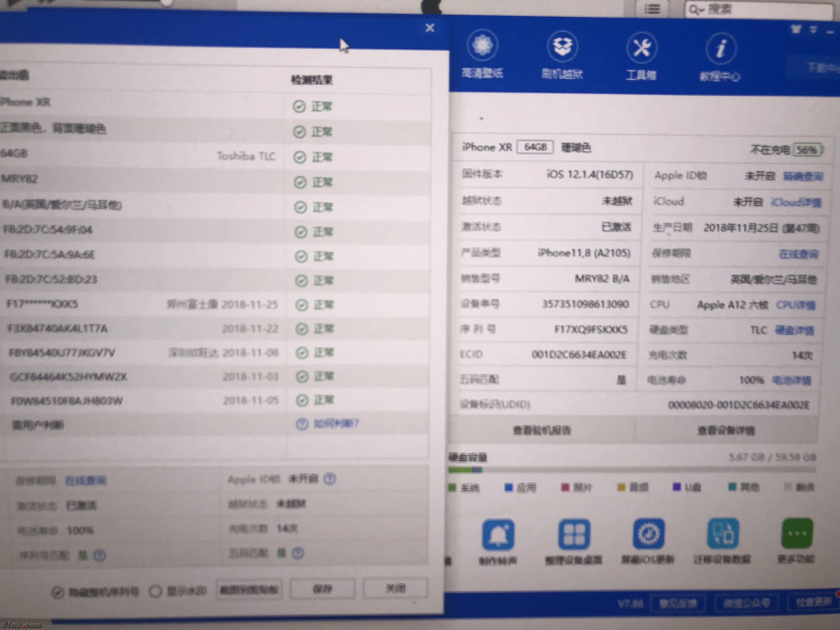Open the green 更多功能 icon
Image resolution: width=840 pixels, height=630 pixels.
(x=797, y=533)
